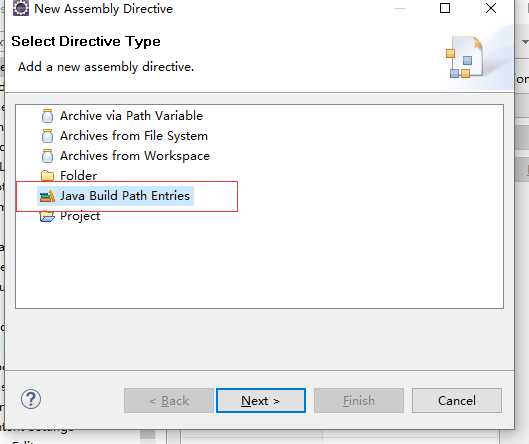529x444 pixels.
Task: Click the assembly directive wizard banner image
Action: point(465,57)
